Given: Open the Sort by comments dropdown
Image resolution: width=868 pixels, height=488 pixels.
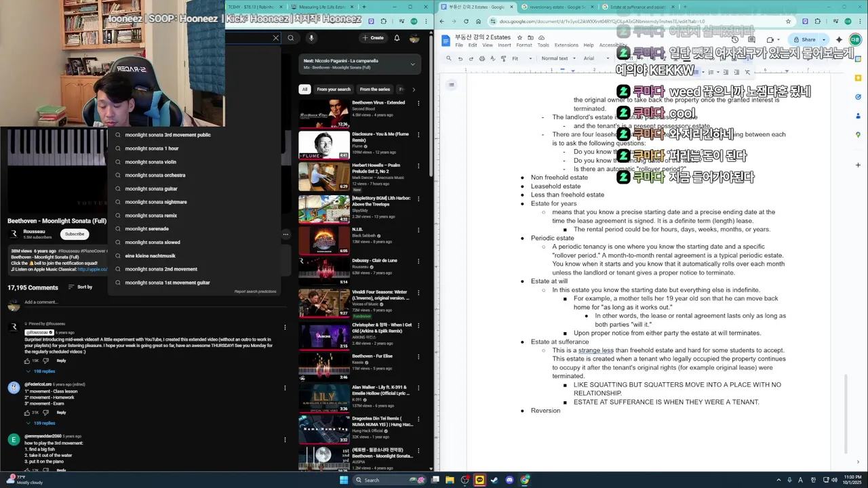Looking at the screenshot, I should point(81,287).
